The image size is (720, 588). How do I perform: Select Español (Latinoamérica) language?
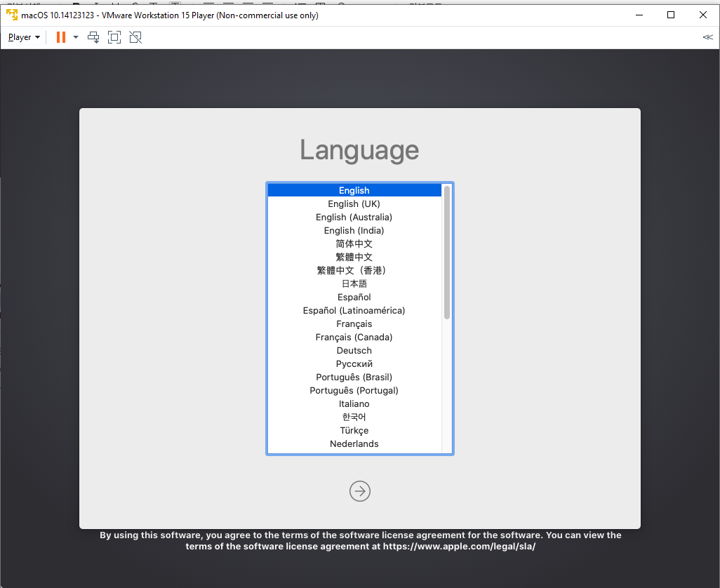[354, 310]
